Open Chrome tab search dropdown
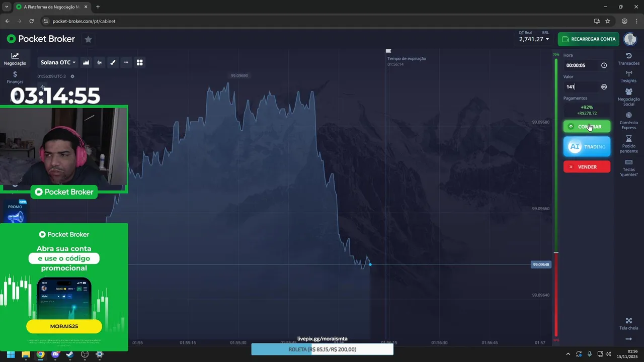Image resolution: width=644 pixels, height=362 pixels. pos(7,7)
